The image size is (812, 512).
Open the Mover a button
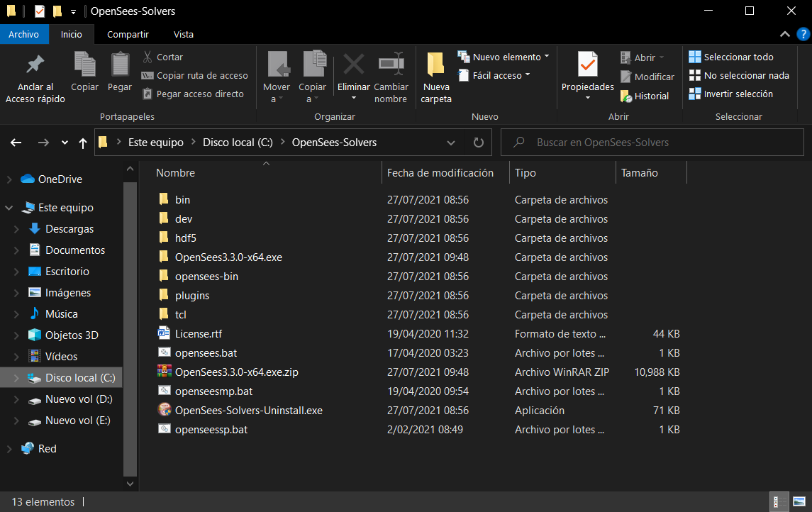(277, 78)
